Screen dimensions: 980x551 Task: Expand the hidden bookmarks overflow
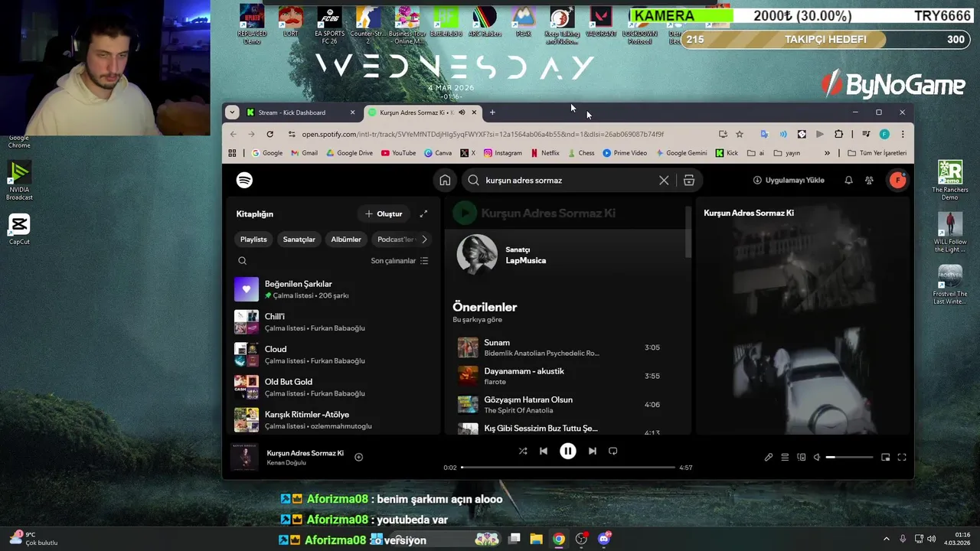pos(827,153)
